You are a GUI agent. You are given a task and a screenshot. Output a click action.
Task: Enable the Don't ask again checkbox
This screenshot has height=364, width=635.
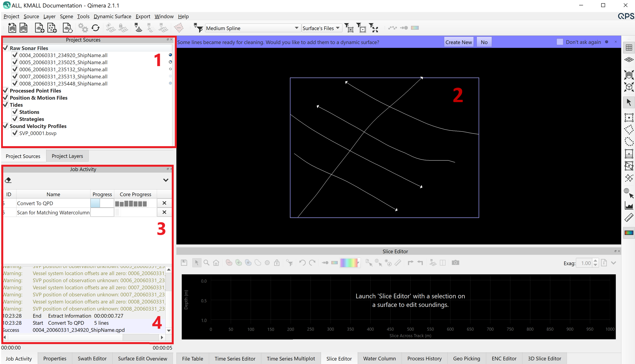559,42
